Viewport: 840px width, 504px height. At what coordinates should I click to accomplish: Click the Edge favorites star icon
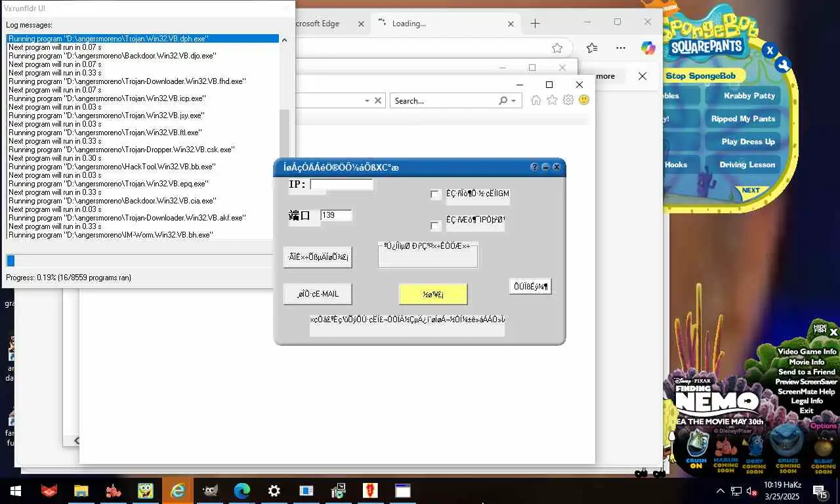557,48
